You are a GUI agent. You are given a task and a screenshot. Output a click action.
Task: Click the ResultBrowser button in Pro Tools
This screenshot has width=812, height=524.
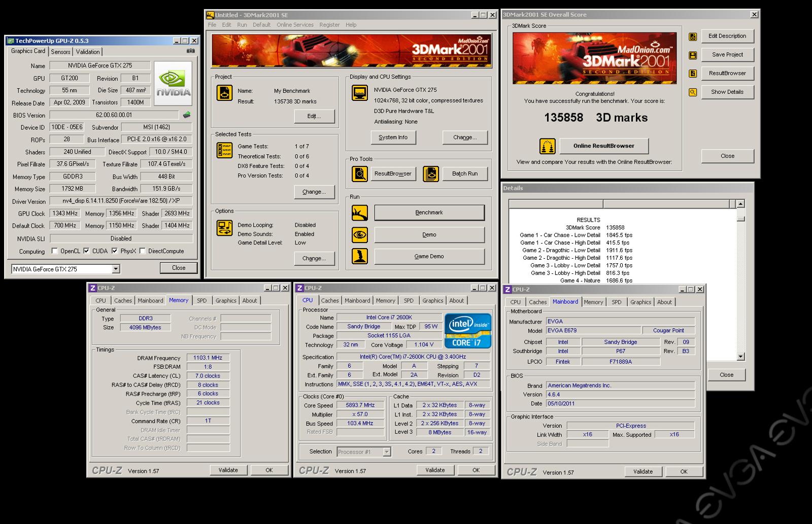point(393,173)
